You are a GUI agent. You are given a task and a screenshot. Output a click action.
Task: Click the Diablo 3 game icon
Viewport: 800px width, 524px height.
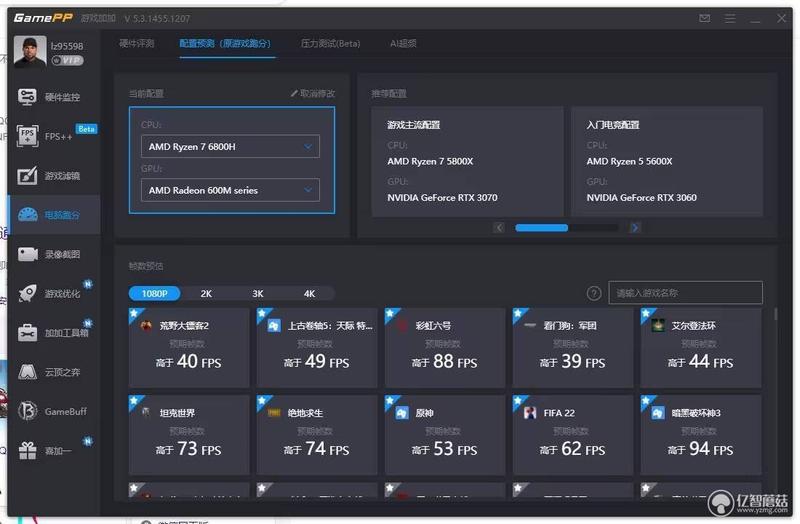[658, 413]
